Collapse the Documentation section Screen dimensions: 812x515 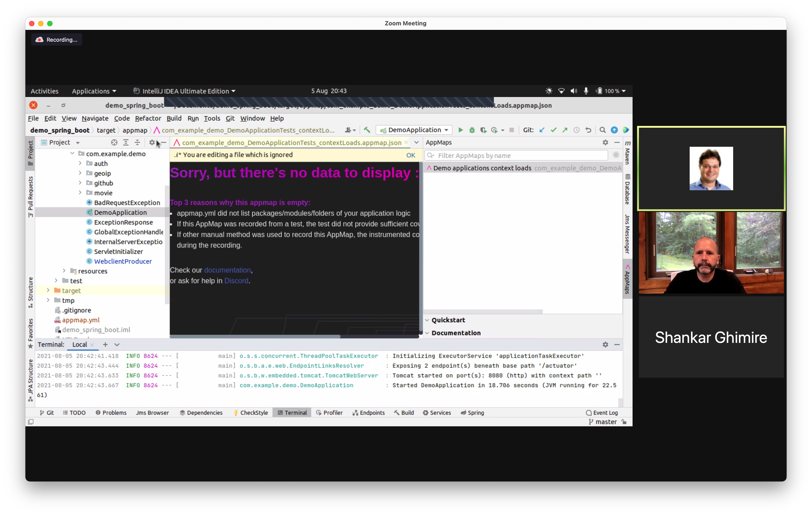point(427,333)
